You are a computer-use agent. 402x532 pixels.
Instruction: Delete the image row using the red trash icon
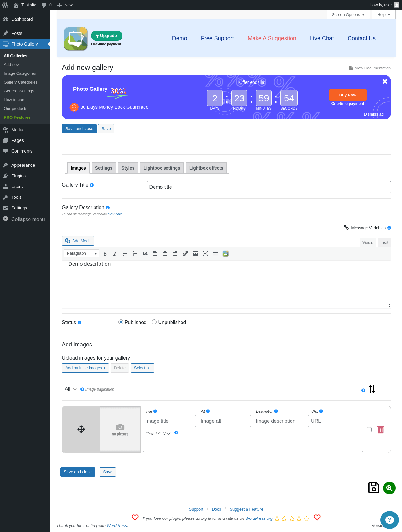pos(381,430)
